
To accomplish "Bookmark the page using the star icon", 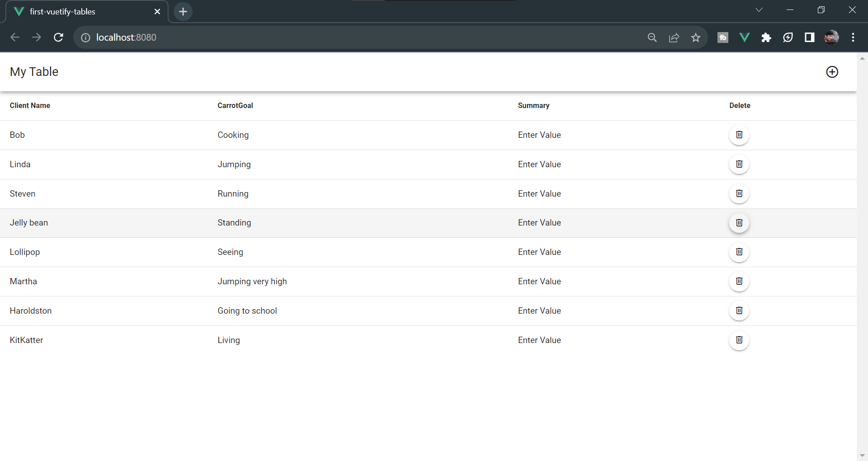I will [x=696, y=38].
